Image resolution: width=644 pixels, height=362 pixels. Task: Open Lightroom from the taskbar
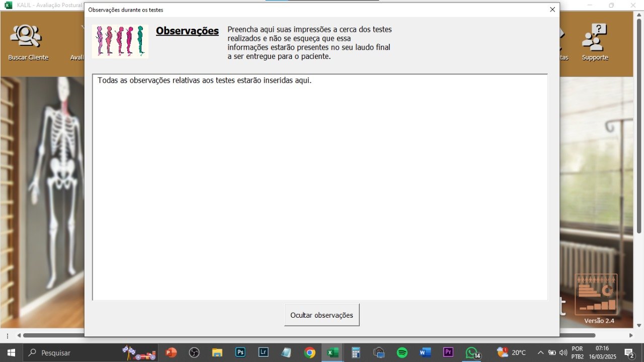(x=263, y=352)
